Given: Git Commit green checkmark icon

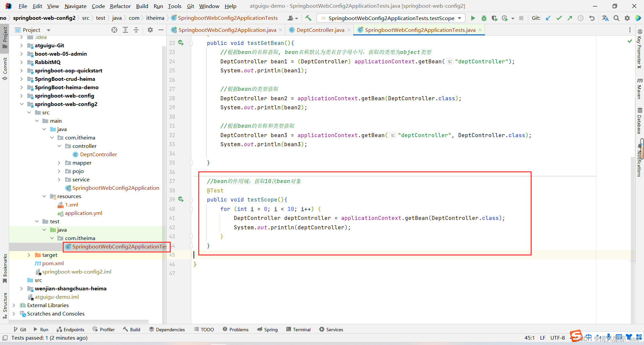Looking at the screenshot, I should 559,18.
